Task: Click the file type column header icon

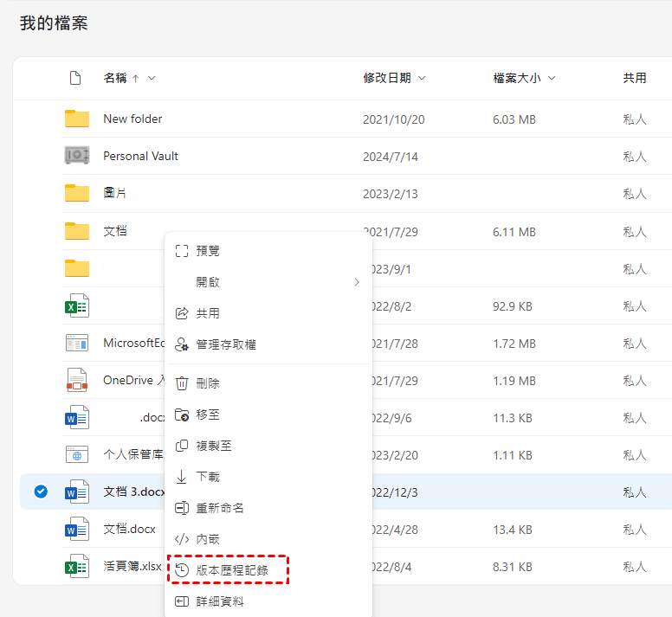Action: tap(75, 78)
